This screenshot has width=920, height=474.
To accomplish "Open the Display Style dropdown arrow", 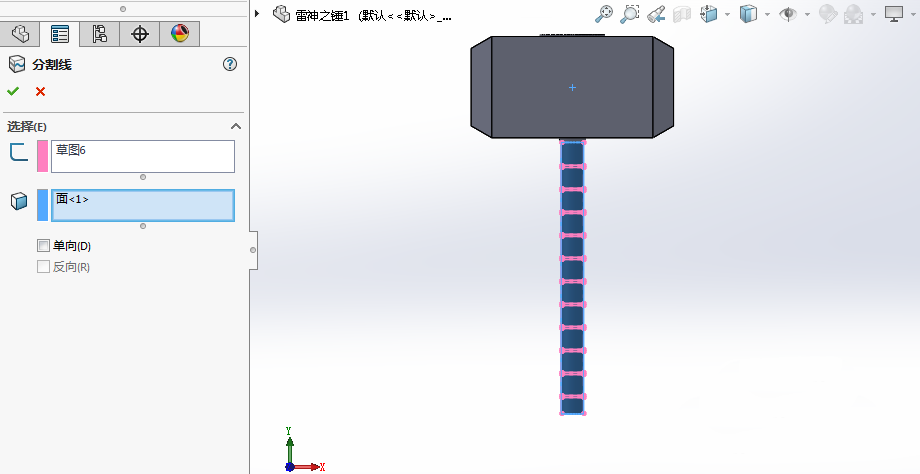I will 767,14.
